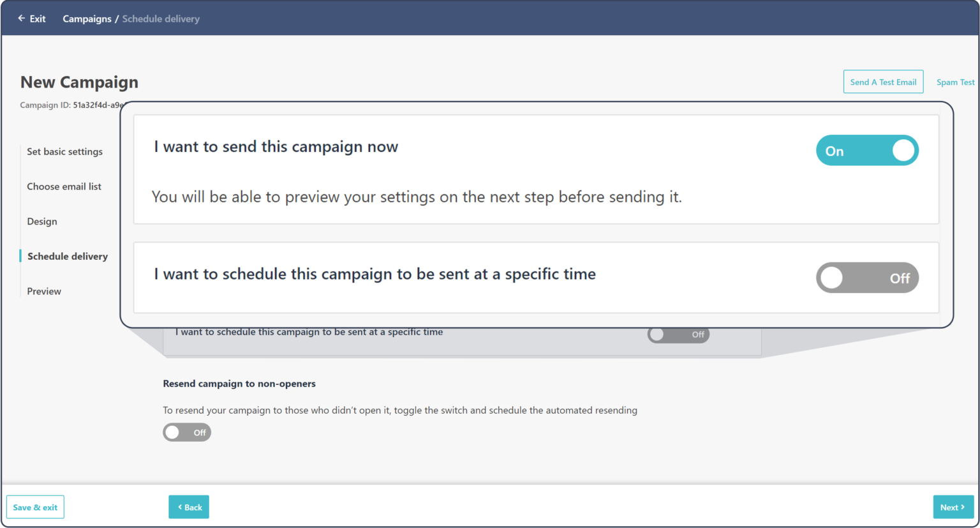Go to the 'Preview' step

point(43,291)
